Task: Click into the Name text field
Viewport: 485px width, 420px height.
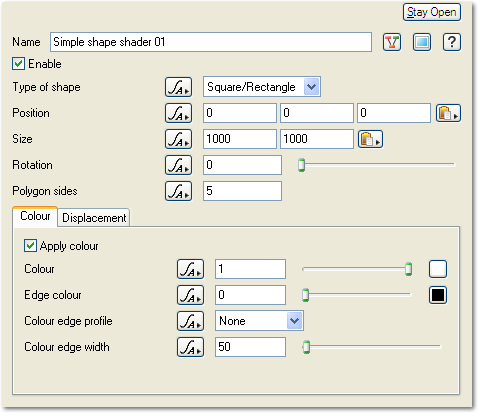Action: [x=211, y=42]
